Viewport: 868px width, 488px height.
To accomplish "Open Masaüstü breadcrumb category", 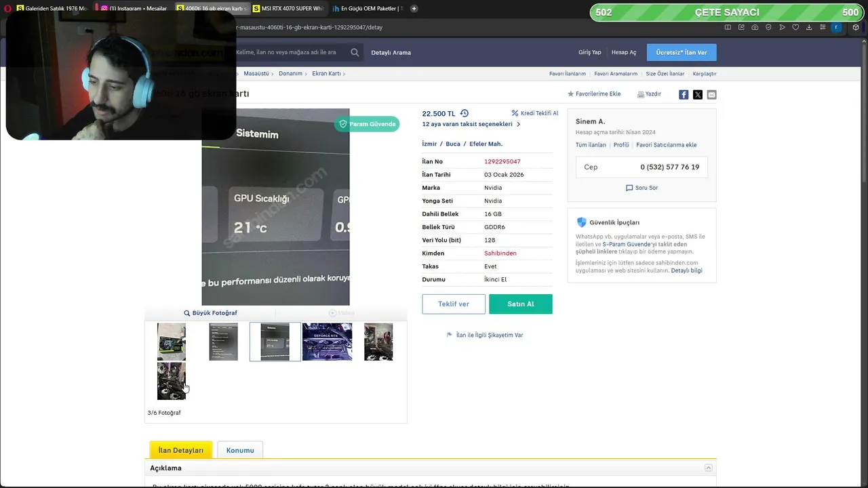I will [x=256, y=73].
